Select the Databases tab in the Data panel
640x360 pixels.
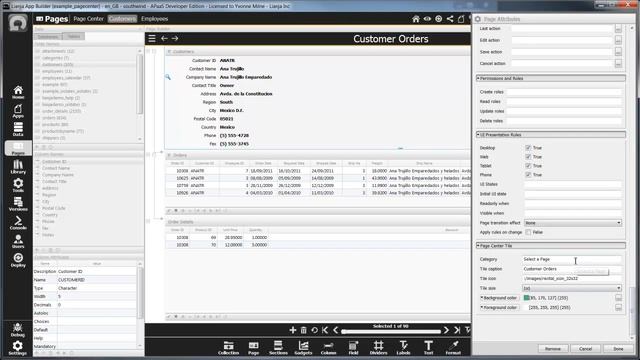point(48,37)
